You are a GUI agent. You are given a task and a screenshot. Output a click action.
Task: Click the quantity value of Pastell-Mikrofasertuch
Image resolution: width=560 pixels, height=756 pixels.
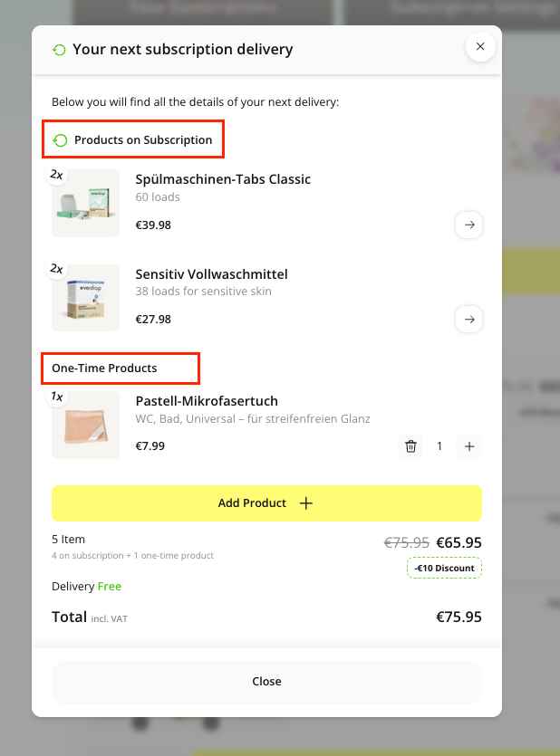[440, 445]
